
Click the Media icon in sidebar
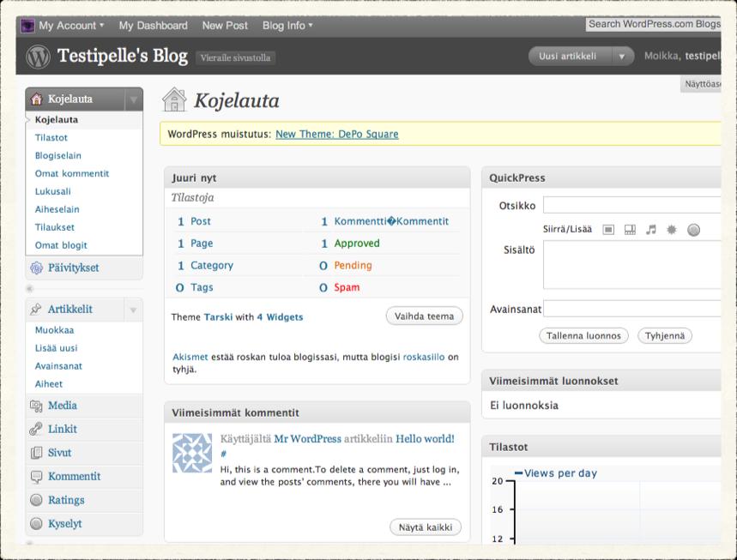pyautogui.click(x=36, y=406)
